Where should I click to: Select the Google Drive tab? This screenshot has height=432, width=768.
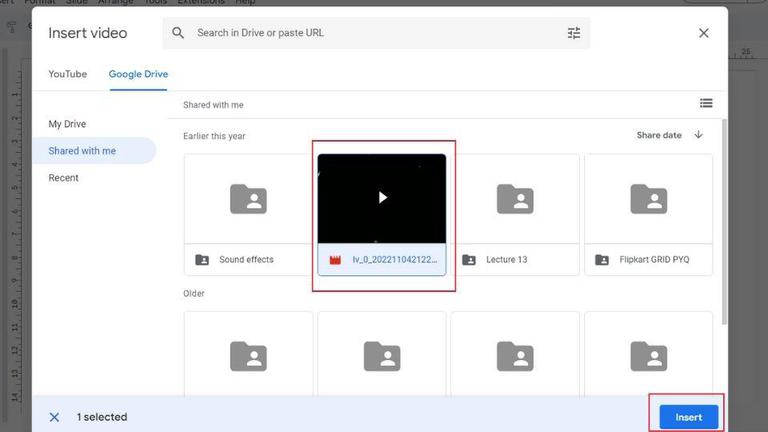(x=138, y=74)
